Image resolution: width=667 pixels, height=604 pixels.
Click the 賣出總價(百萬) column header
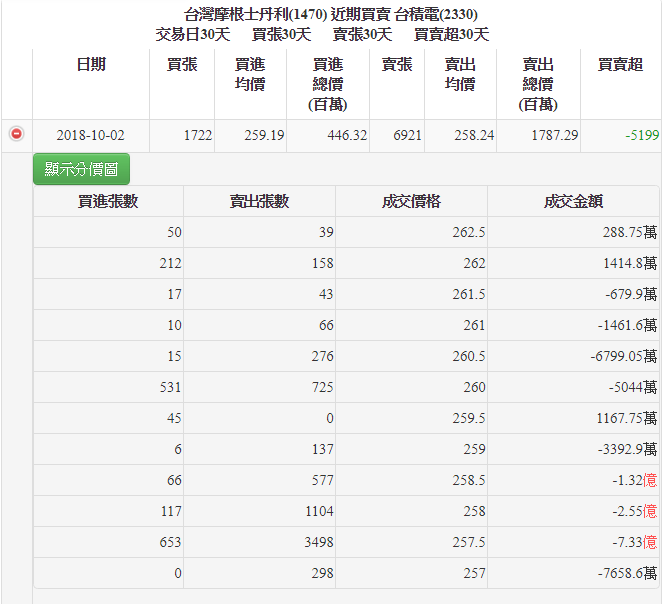click(x=538, y=84)
